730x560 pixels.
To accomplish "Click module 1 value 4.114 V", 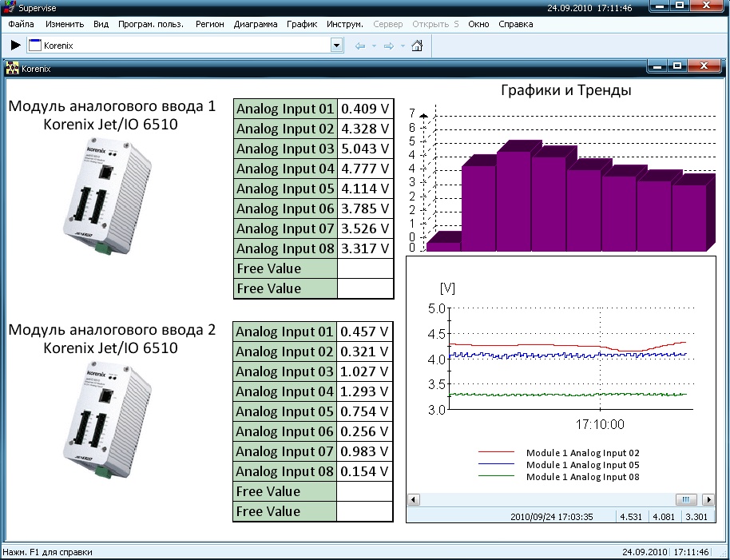I will tap(365, 189).
